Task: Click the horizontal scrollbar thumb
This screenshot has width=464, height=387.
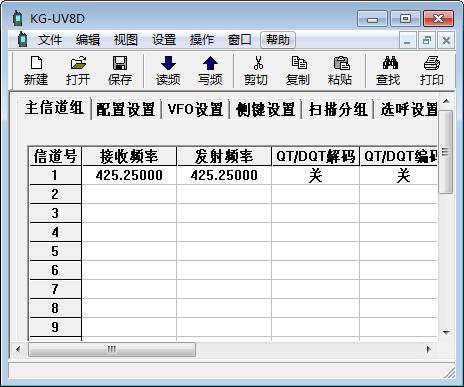Action: tap(112, 349)
